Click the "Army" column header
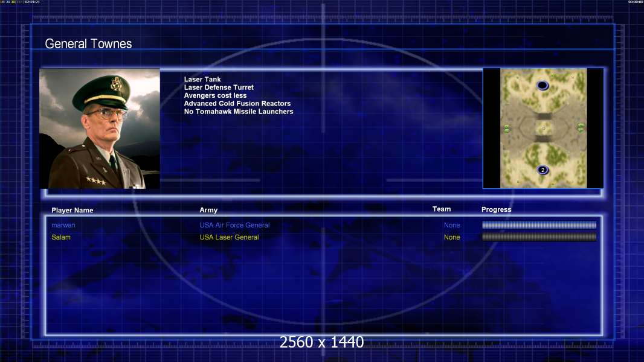Viewport: 644px width, 362px height. point(208,210)
